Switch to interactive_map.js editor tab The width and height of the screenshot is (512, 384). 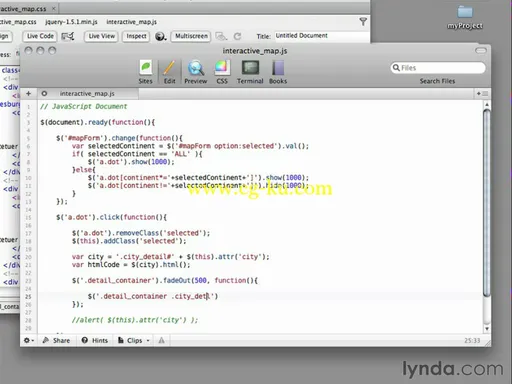tap(87, 94)
